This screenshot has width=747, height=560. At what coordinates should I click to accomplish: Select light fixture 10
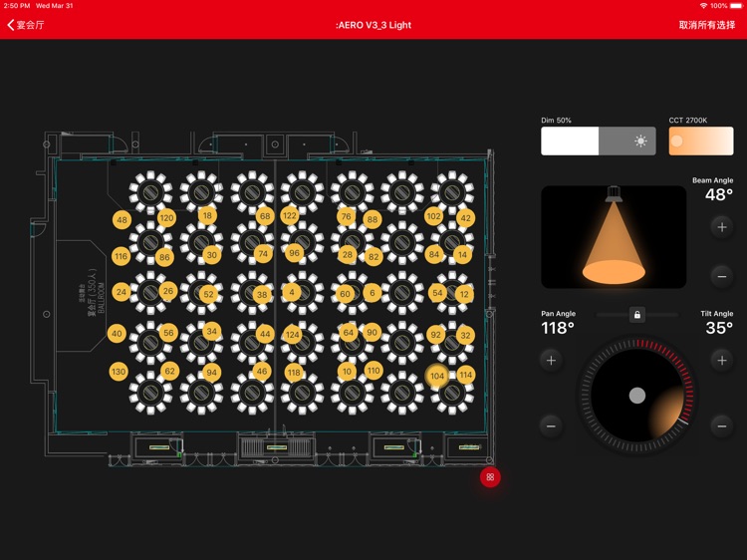[347, 372]
